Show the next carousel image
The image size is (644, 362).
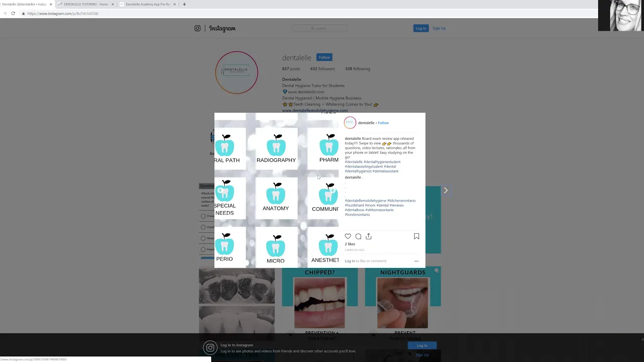pyautogui.click(x=332, y=191)
